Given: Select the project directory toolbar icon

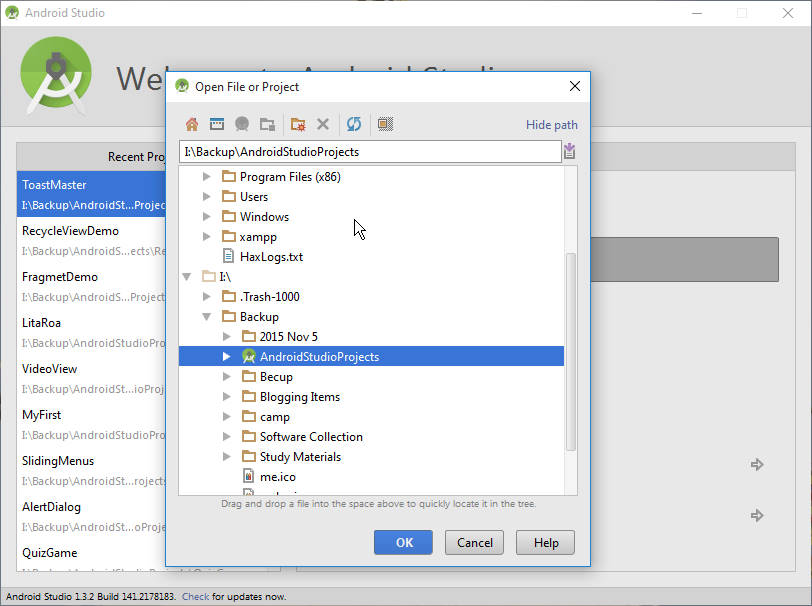Looking at the screenshot, I should [x=242, y=124].
